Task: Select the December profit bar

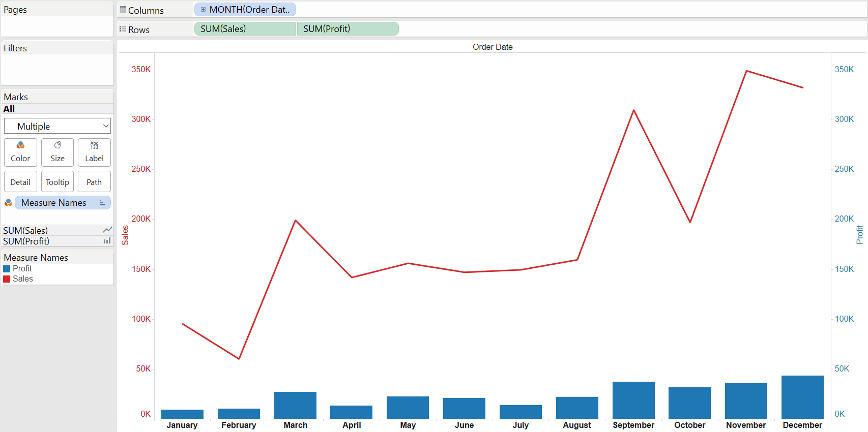Action: click(x=802, y=397)
